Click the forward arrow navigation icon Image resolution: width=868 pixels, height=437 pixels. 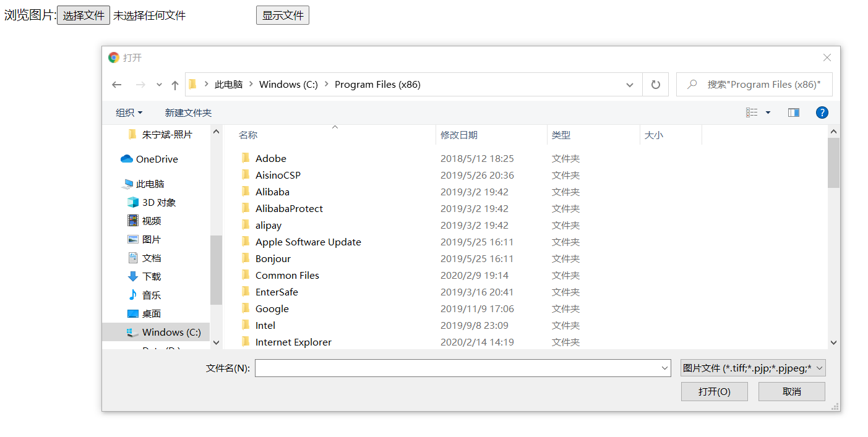[140, 85]
